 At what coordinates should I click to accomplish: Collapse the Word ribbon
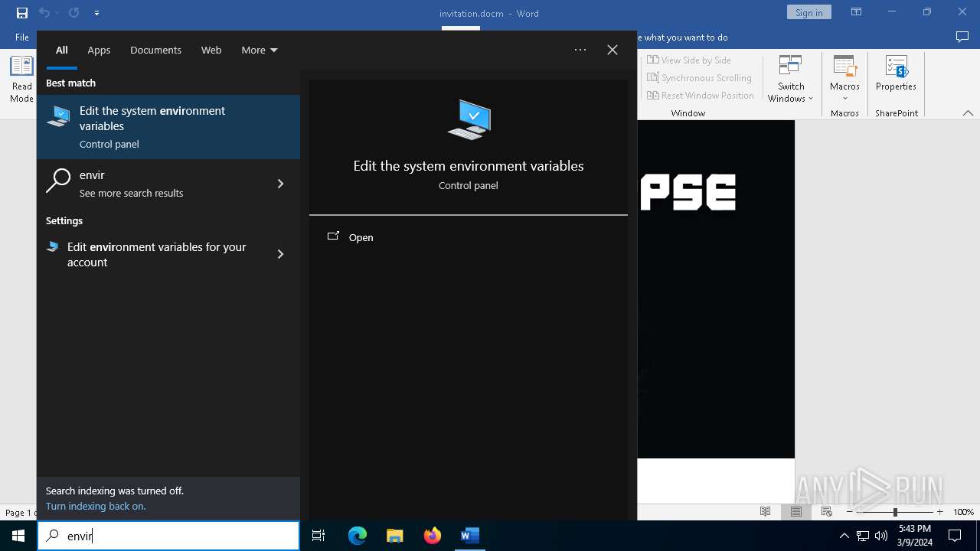pyautogui.click(x=968, y=113)
